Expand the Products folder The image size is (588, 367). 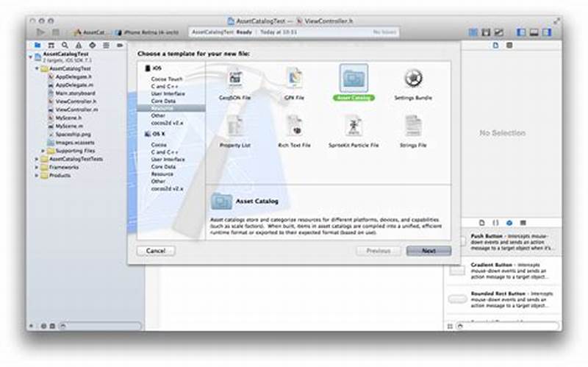[37, 176]
